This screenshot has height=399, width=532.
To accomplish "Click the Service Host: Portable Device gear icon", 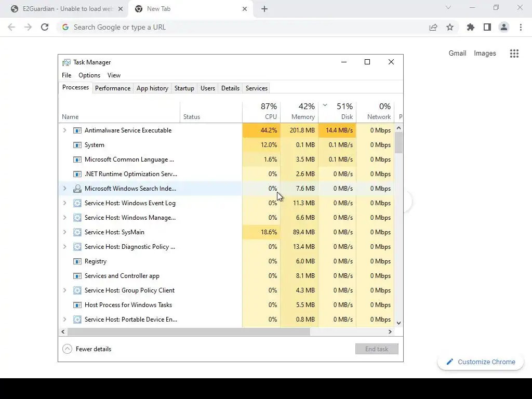I will [77, 320].
